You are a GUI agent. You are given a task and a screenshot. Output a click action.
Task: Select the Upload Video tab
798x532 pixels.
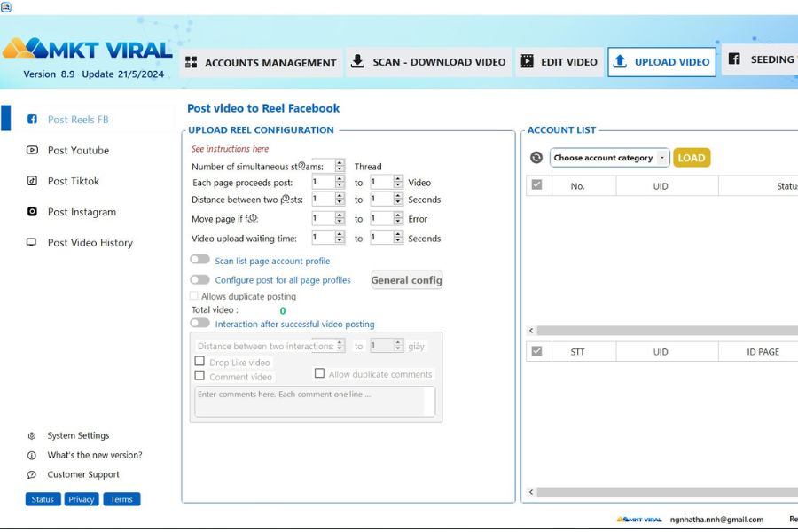tap(661, 62)
